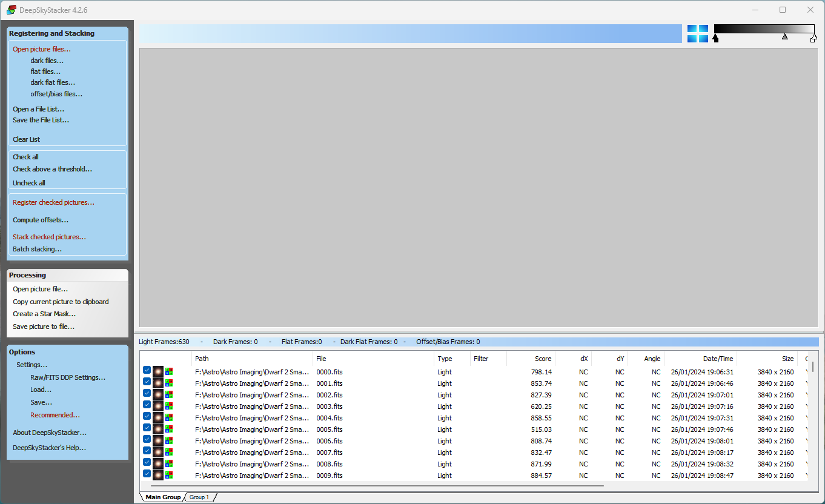Open dark flat files dialog
The width and height of the screenshot is (825, 504).
53,82
